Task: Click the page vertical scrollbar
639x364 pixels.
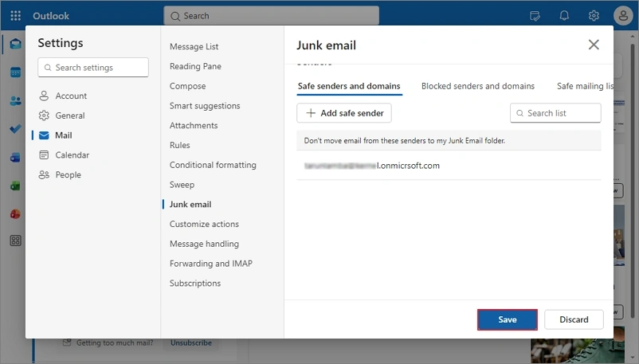Action: tap(633, 179)
